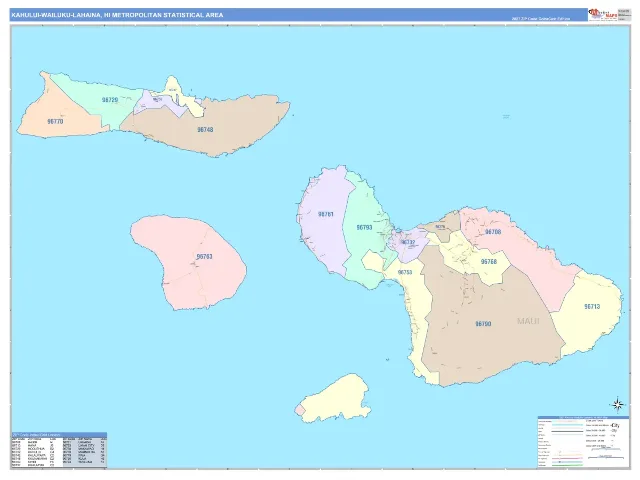
Task: Select the 96713 ZIP code label
Action: tap(592, 307)
